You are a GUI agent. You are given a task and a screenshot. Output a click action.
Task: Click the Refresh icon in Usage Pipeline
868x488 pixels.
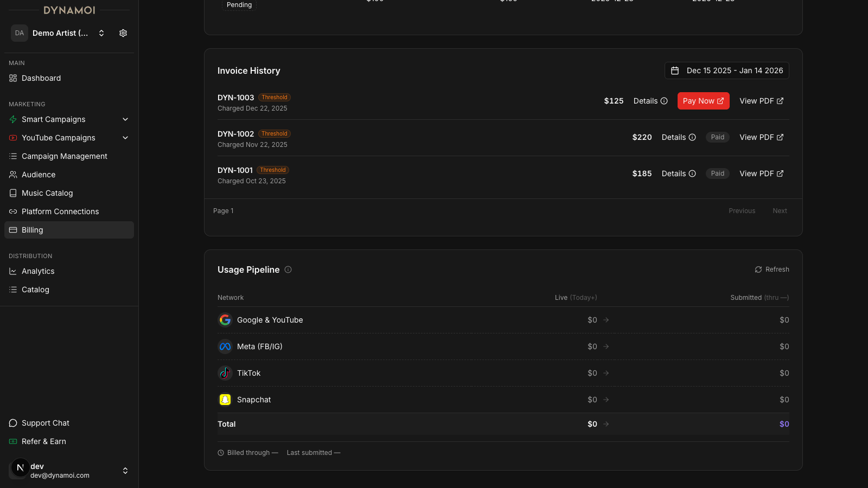758,269
